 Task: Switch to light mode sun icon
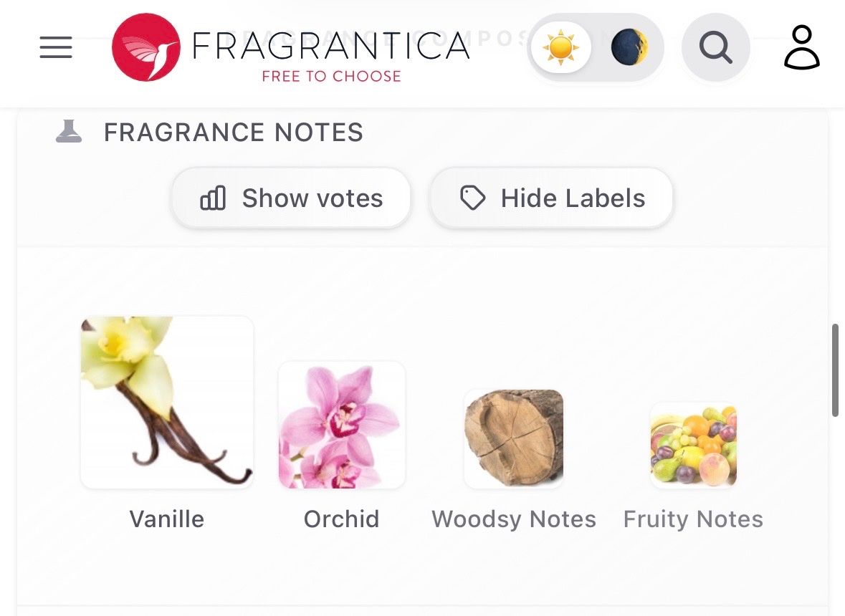point(561,47)
